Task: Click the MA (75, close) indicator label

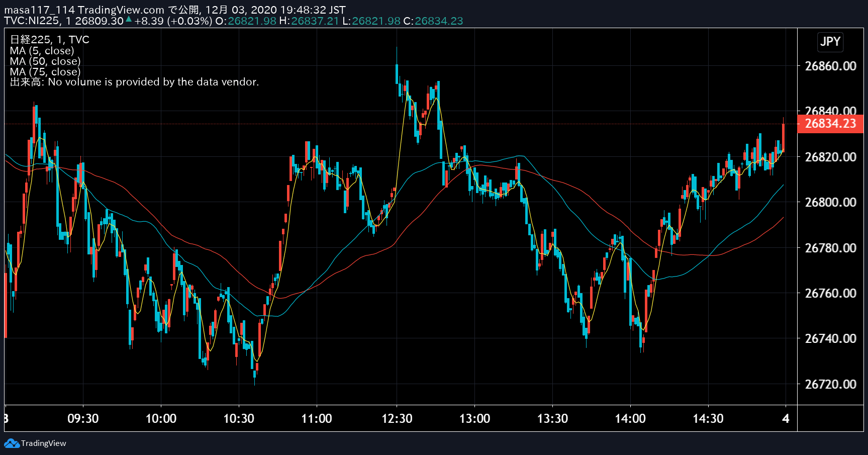Action: tap(45, 72)
